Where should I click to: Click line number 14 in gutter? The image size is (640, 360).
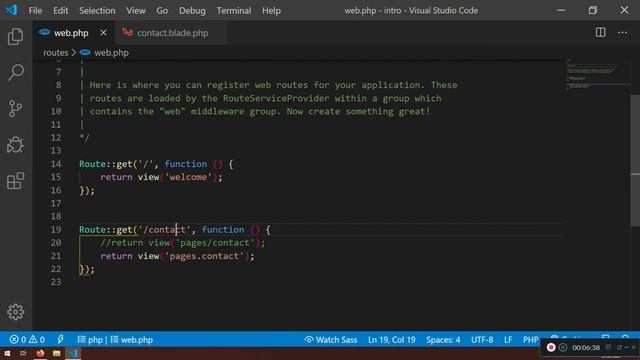coord(56,164)
